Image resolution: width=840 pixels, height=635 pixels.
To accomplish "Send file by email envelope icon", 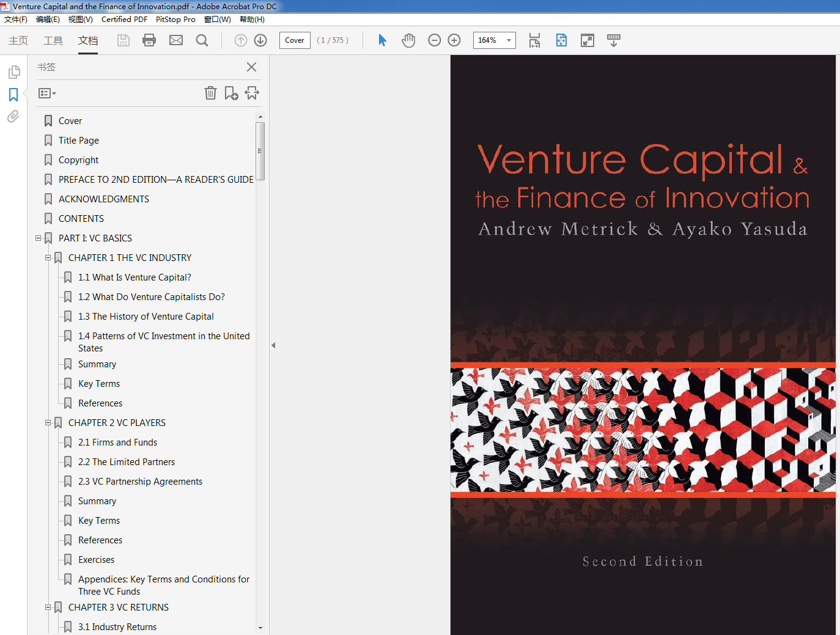I will [x=176, y=40].
